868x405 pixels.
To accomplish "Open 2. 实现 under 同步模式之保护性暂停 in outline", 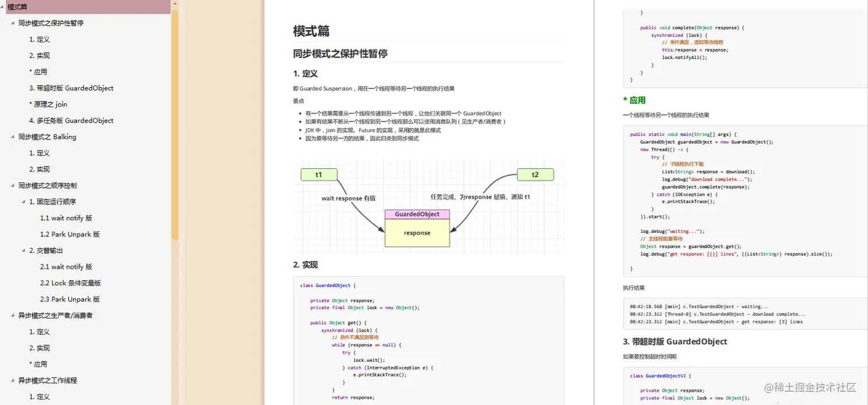I will tap(40, 56).
